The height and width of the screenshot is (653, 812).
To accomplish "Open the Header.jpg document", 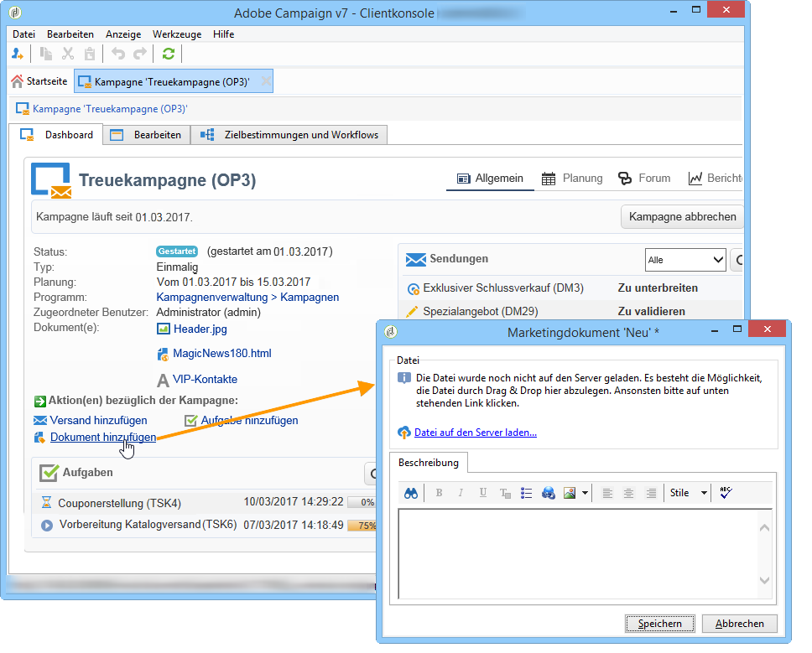I will (x=200, y=329).
